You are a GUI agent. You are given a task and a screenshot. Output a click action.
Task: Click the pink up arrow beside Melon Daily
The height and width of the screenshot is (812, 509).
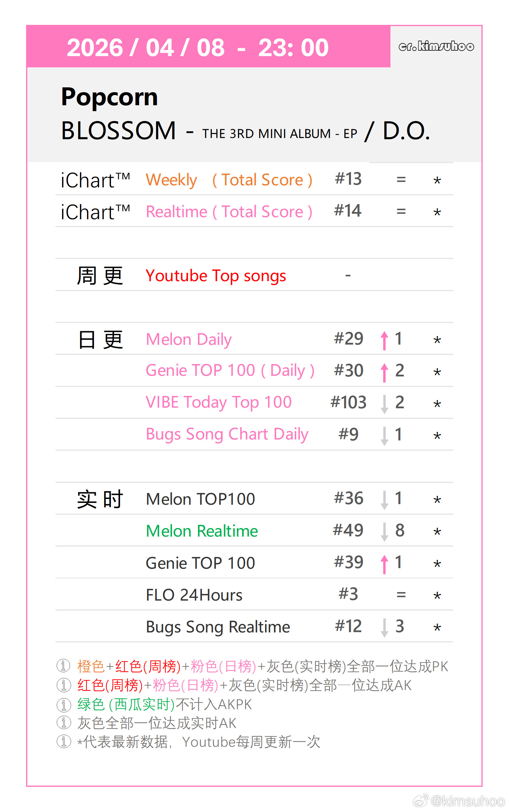click(x=384, y=340)
